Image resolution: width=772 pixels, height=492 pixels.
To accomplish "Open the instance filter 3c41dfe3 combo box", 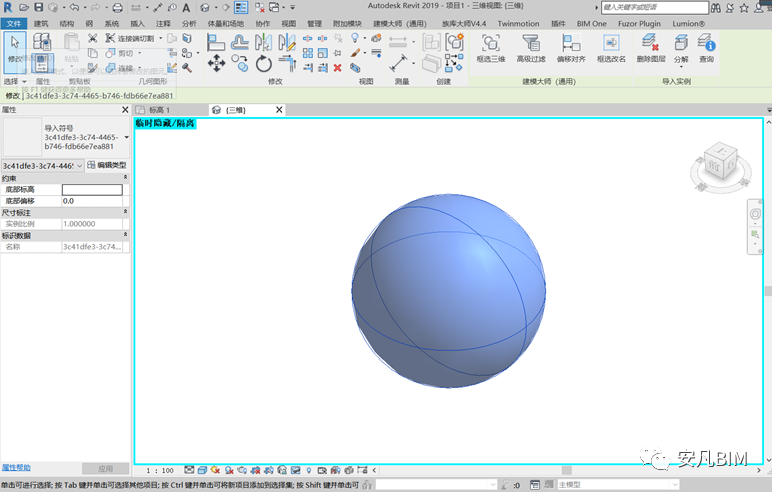I will coord(41,165).
